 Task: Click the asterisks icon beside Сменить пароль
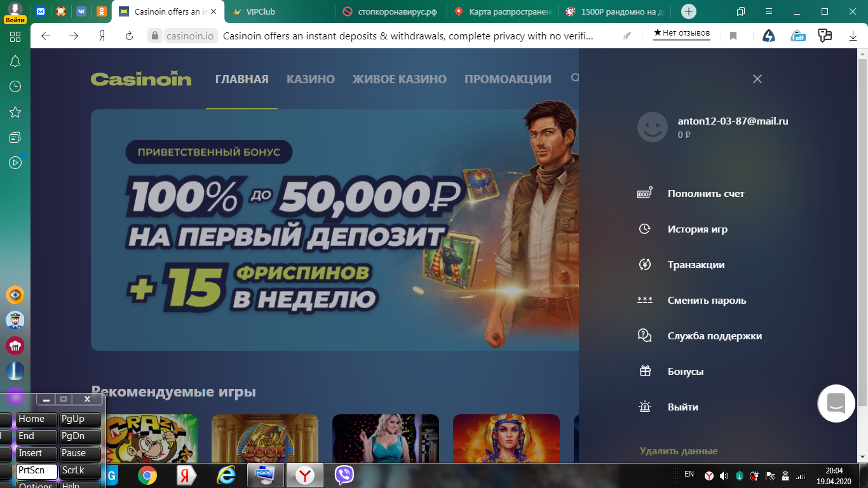coord(645,300)
